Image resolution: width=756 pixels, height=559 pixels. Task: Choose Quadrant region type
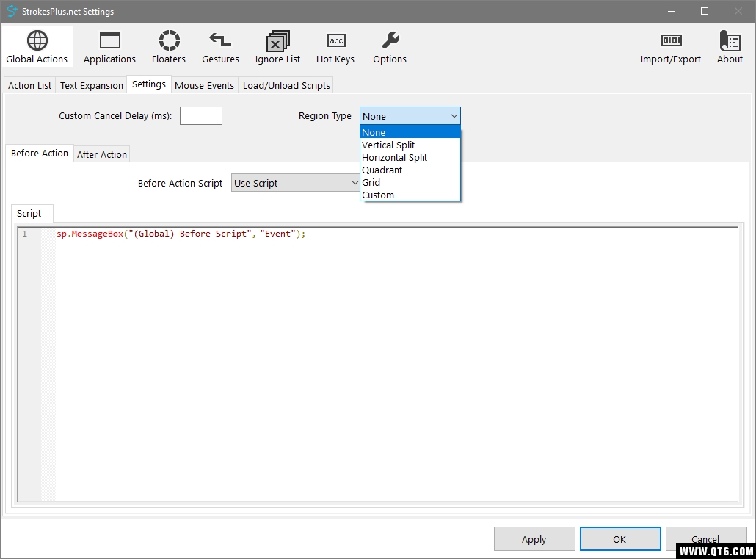pos(410,170)
